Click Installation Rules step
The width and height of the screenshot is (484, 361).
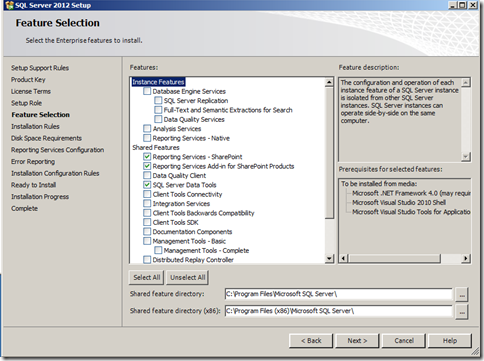pyautogui.click(x=35, y=126)
